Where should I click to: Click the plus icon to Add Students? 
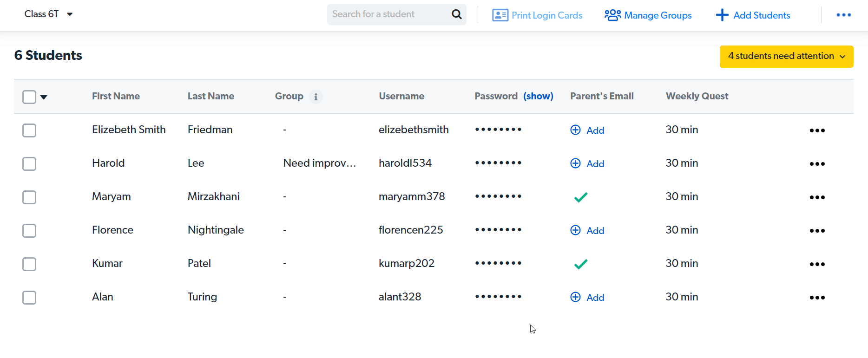coord(722,15)
